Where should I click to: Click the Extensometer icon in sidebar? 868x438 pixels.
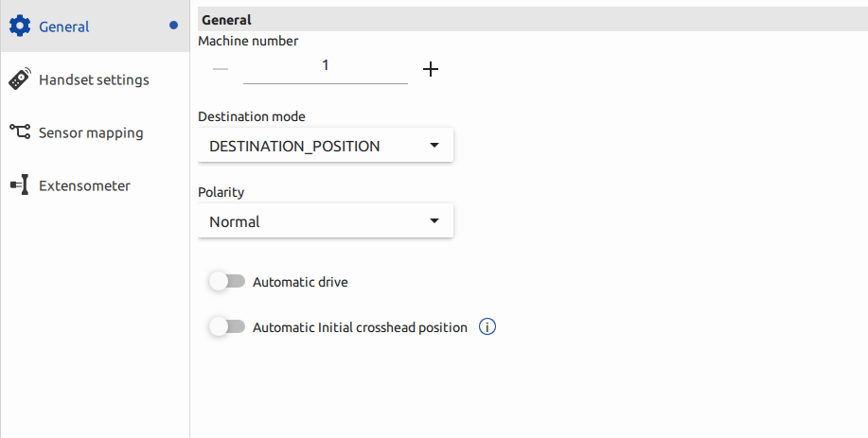point(20,185)
